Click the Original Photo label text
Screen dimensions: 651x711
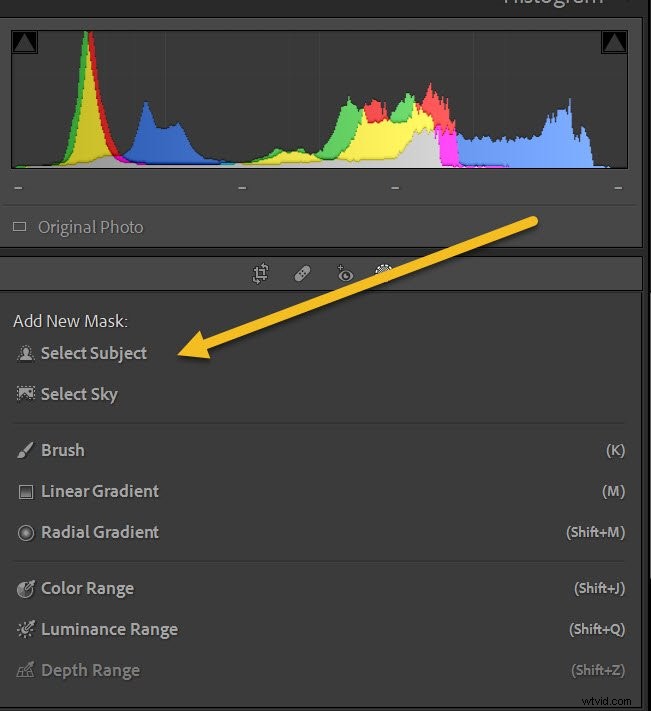click(91, 227)
